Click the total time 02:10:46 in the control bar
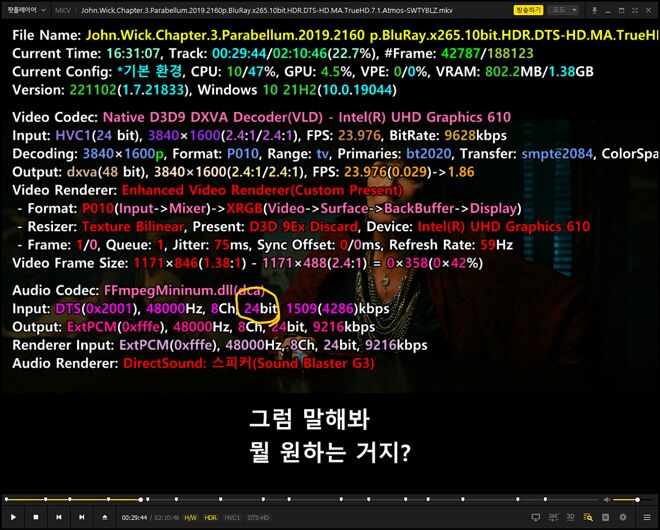The height and width of the screenshot is (530, 660). 167,518
